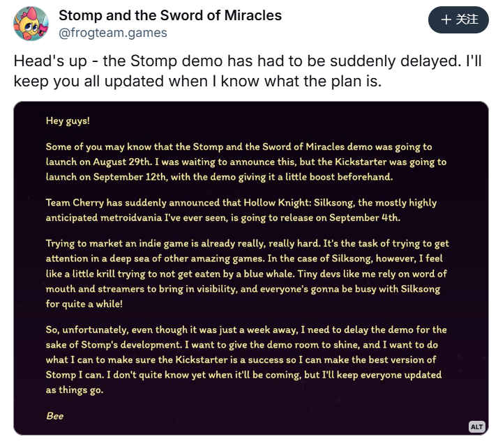Click the paragraph beginning "So, unfortunately"
Screen dimensions: 498x448
[246, 359]
